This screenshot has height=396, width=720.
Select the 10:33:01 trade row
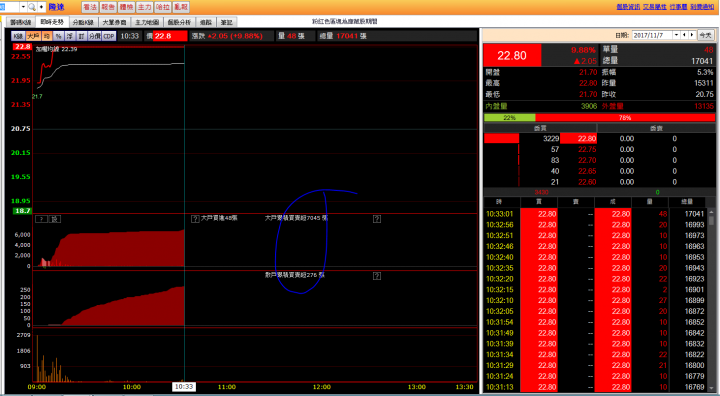pyautogui.click(x=596, y=214)
